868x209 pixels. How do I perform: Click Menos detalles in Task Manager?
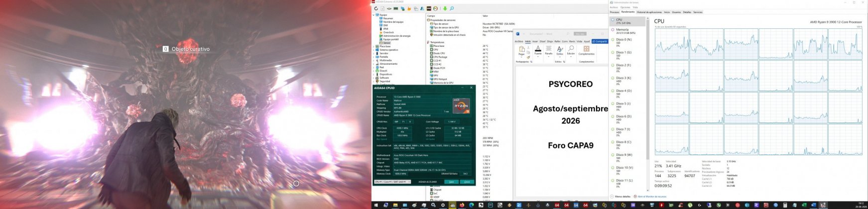[x=620, y=197]
